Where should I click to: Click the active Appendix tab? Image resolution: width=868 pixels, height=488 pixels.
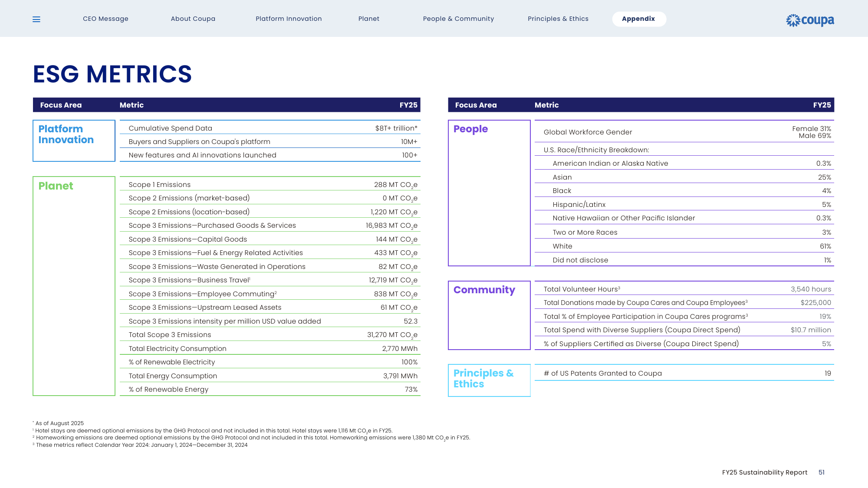point(639,19)
